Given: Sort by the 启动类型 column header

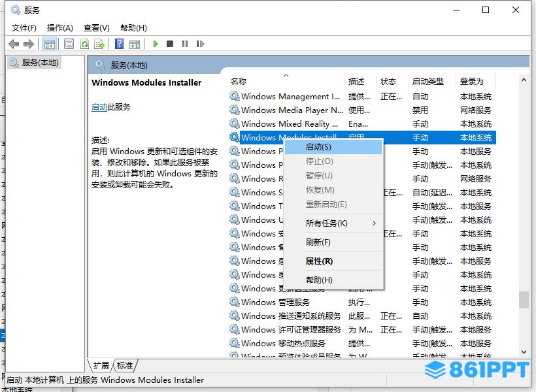Looking at the screenshot, I should pyautogui.click(x=432, y=81).
